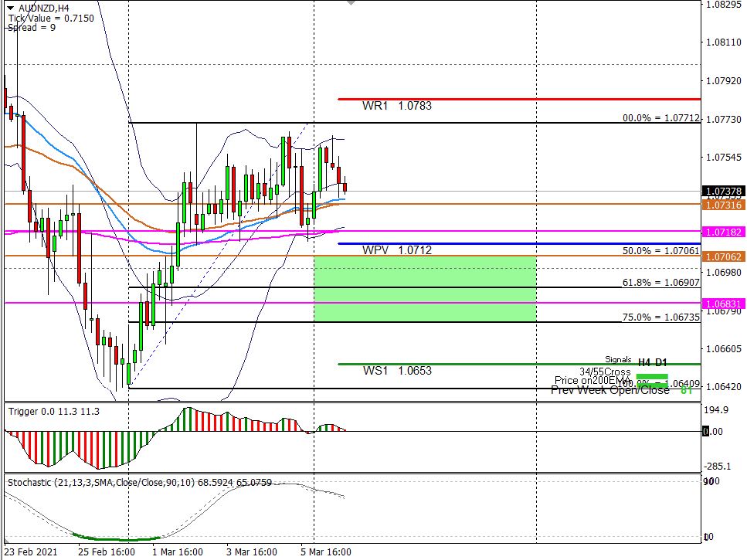Screen dimensions: 747x560
Task: Click the Prev Week Open/Close signal text
Action: 609,390
